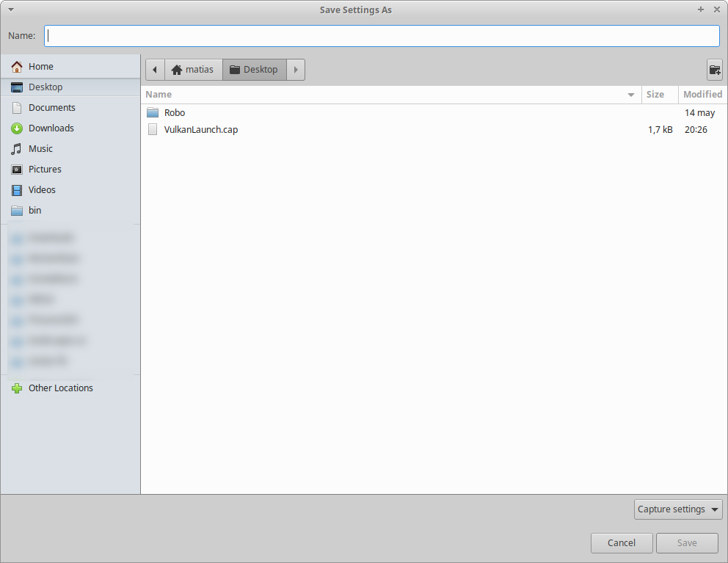Expand the Capture settings panel
The height and width of the screenshot is (563, 728).
tap(677, 509)
